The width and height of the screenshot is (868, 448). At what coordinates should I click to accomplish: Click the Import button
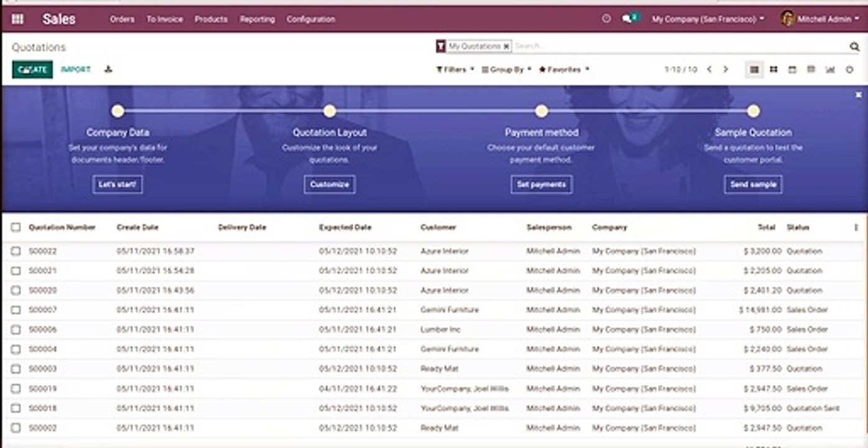(x=76, y=70)
